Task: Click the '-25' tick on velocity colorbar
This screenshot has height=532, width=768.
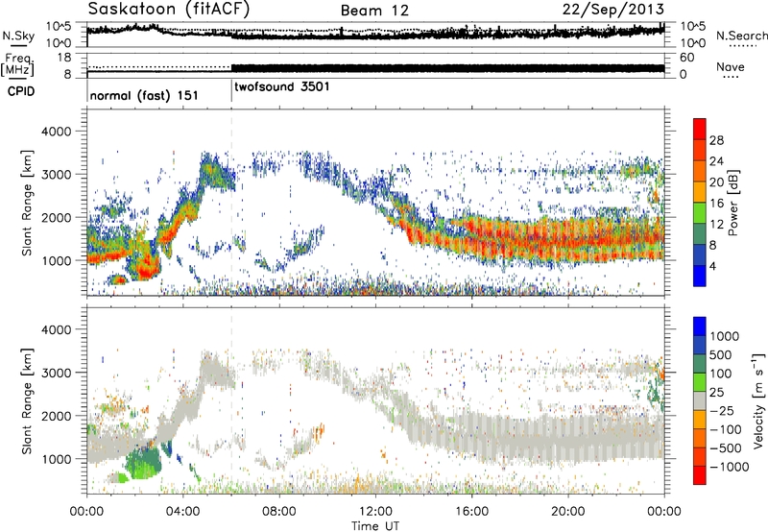Action: pyautogui.click(x=722, y=411)
